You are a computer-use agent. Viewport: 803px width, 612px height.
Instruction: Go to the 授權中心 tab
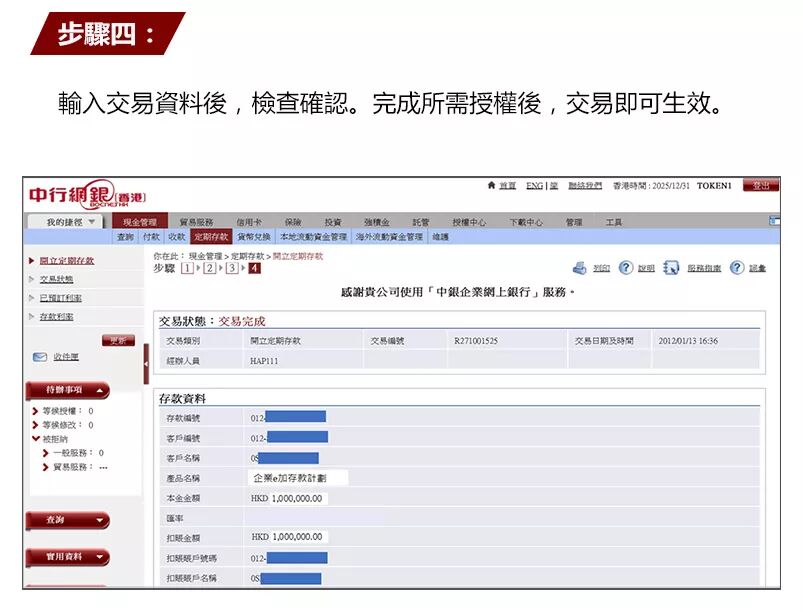469,222
